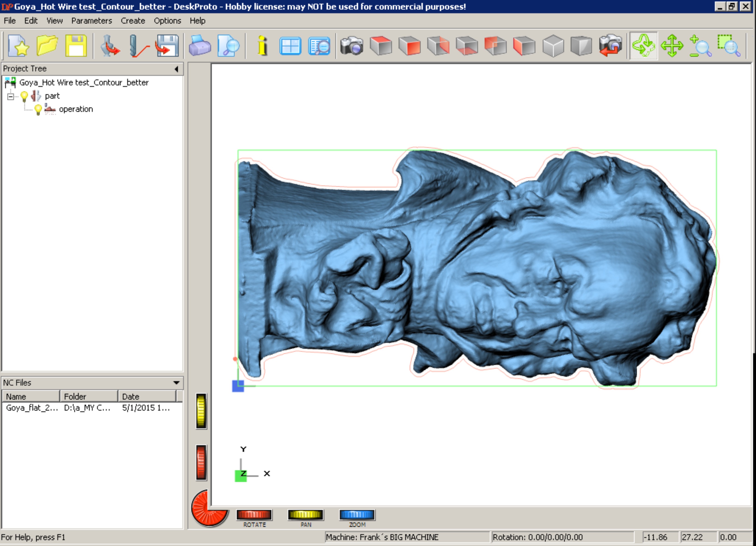Click the camera snapshot icon
Screen dimensions: 756x546
351,46
